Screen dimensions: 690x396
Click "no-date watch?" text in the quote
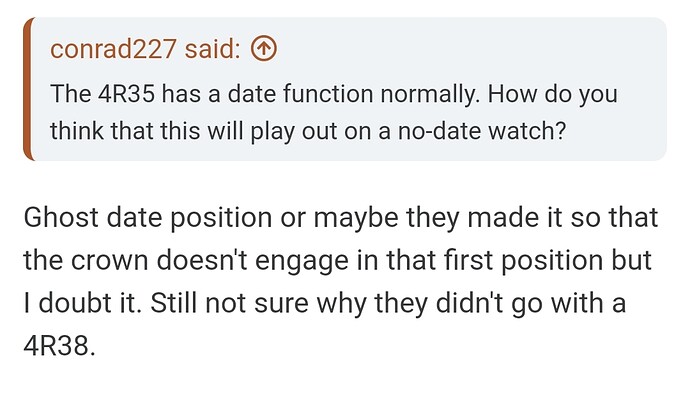pyautogui.click(x=481, y=131)
